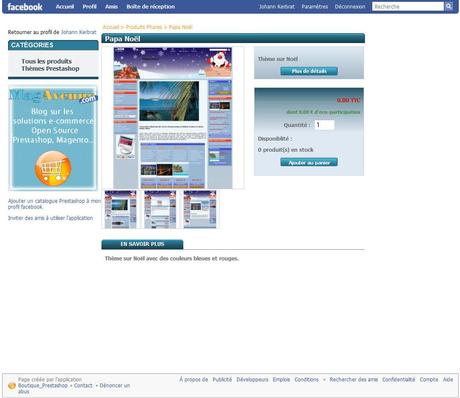This screenshot has width=460, height=398.
Task: Click Johann Kerbrat in the top bar
Action: point(277,7)
